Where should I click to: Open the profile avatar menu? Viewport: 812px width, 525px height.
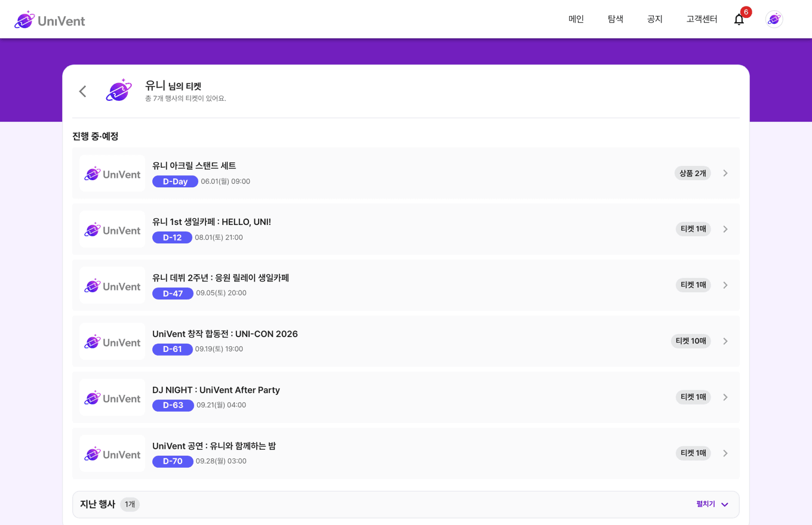click(774, 19)
